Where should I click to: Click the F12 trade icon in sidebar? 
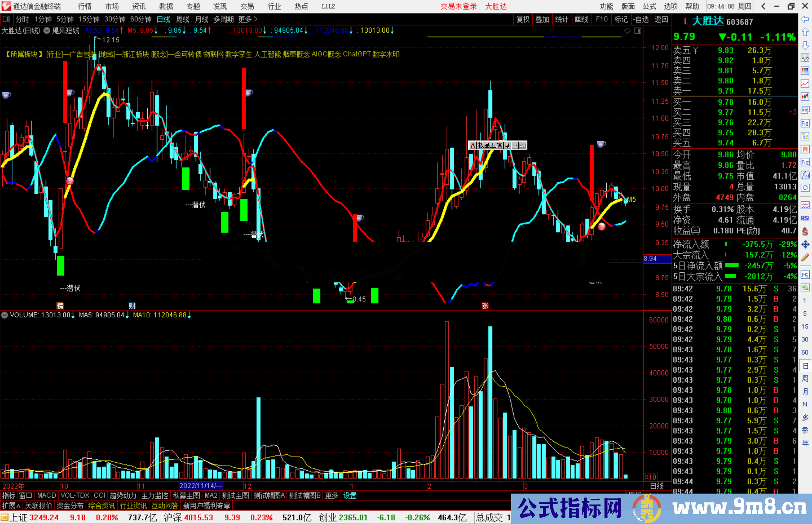pyautogui.click(x=805, y=162)
